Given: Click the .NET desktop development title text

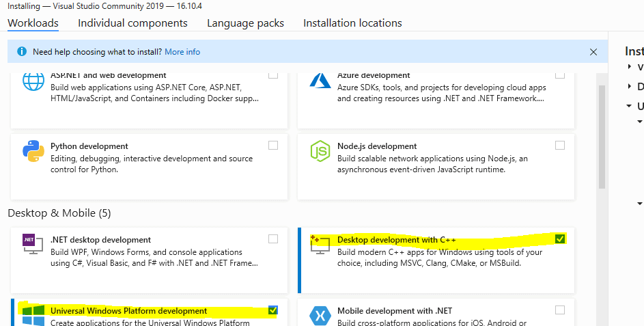Looking at the screenshot, I should coord(100,240).
